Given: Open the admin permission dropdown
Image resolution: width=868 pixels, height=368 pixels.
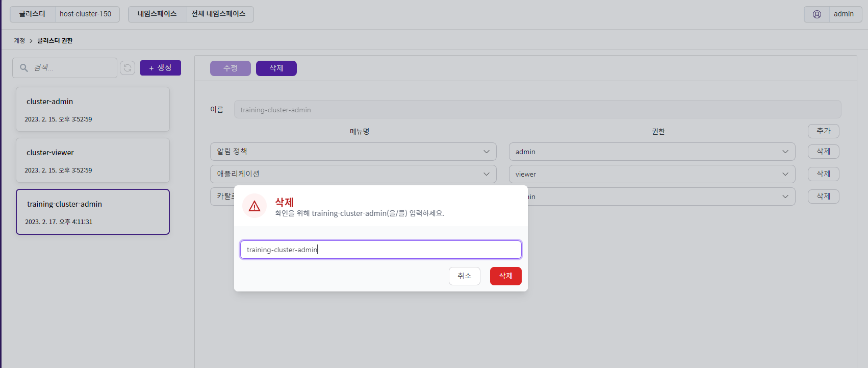Looking at the screenshot, I should (x=652, y=152).
